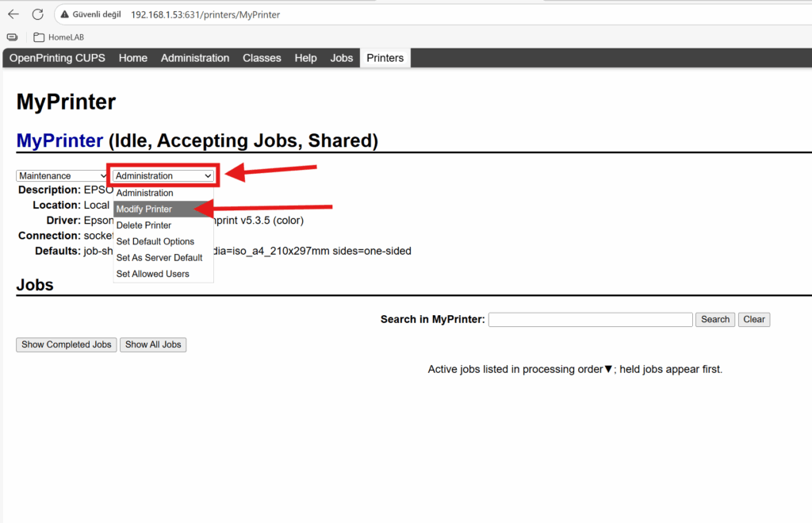
Task: Click the MyPrinter heading link
Action: point(59,141)
